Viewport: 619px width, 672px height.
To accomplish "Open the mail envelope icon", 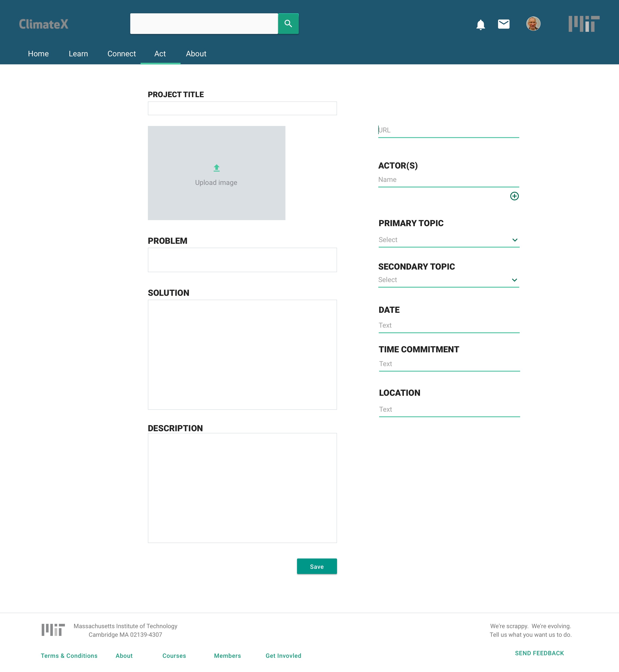I will 503,24.
